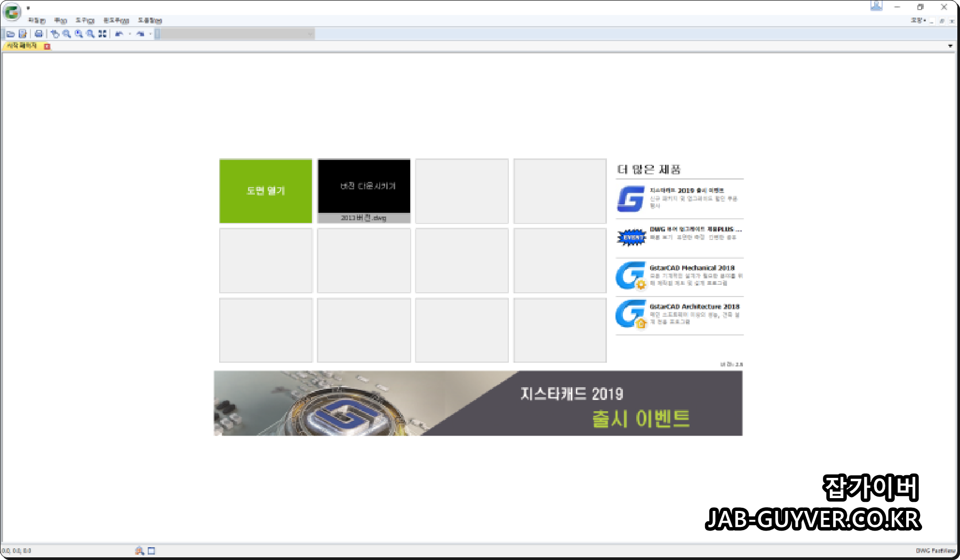The height and width of the screenshot is (560, 960).
Task: Close the 시작 페이지 tab with red X
Action: [47, 46]
